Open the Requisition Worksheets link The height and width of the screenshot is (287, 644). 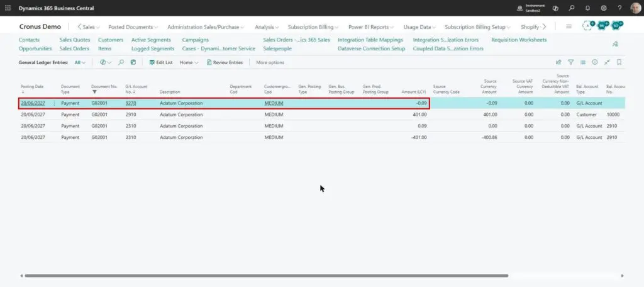click(x=519, y=40)
